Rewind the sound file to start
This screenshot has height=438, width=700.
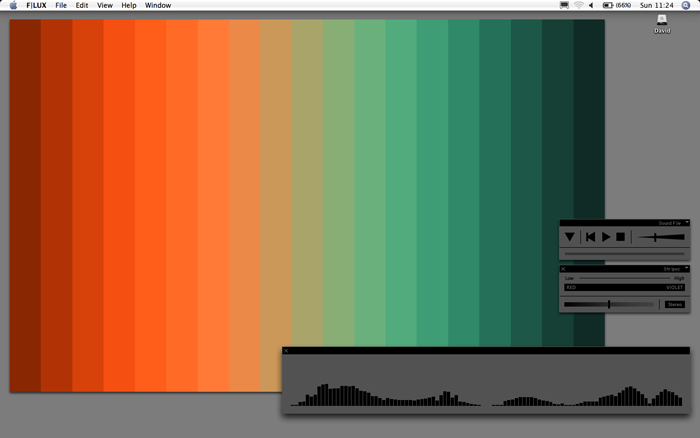590,237
